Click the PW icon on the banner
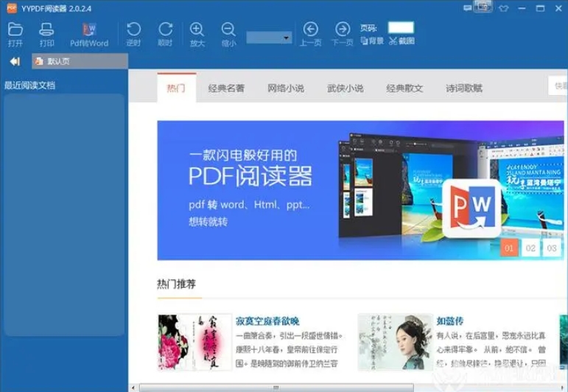The width and height of the screenshot is (568, 392). pos(472,209)
